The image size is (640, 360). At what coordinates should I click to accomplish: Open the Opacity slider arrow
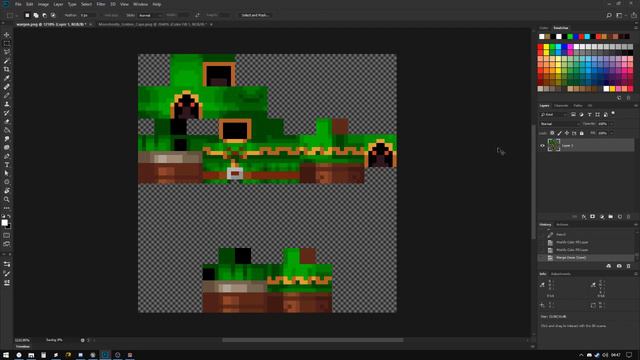click(x=611, y=124)
